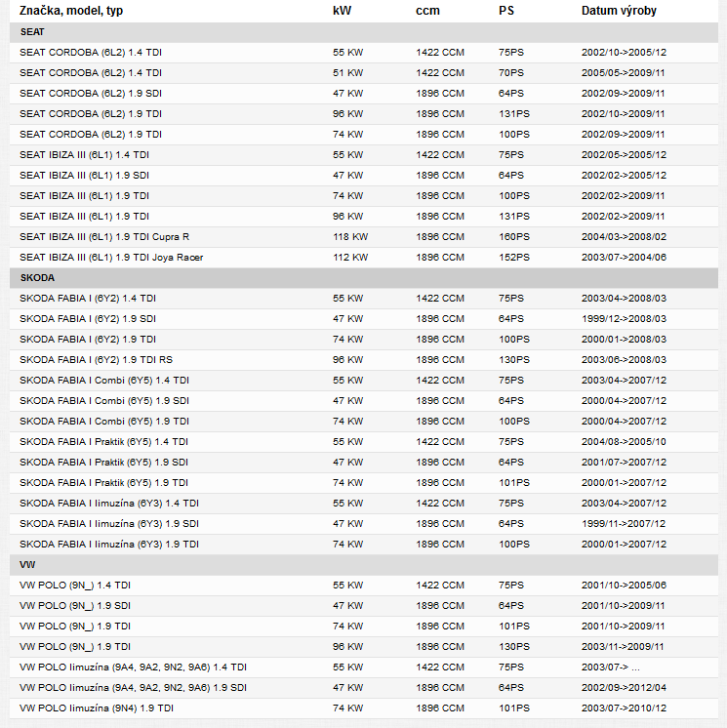
Task: Click 'SKODA FABIA I Praktik (6Y5) 1.9 TDI'
Action: click(104, 482)
